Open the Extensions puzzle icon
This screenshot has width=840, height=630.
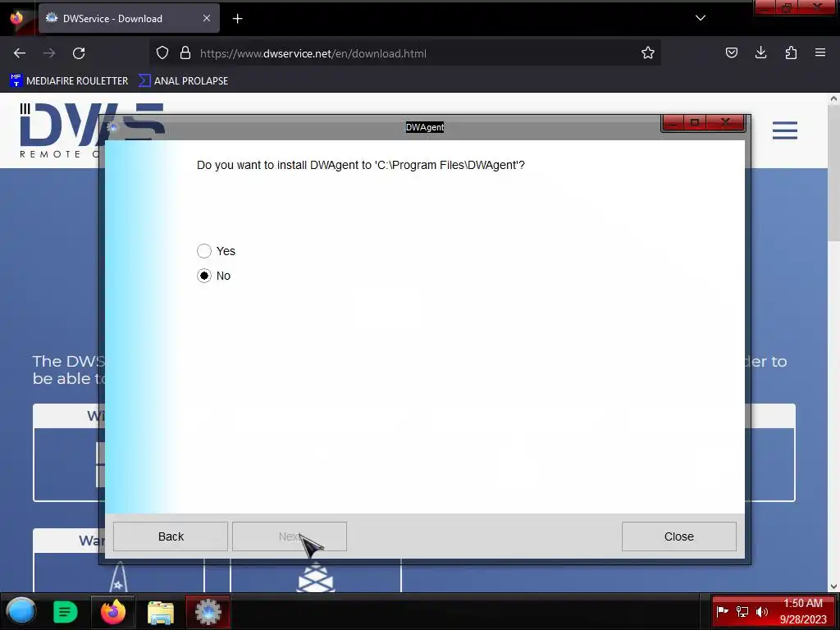791,52
